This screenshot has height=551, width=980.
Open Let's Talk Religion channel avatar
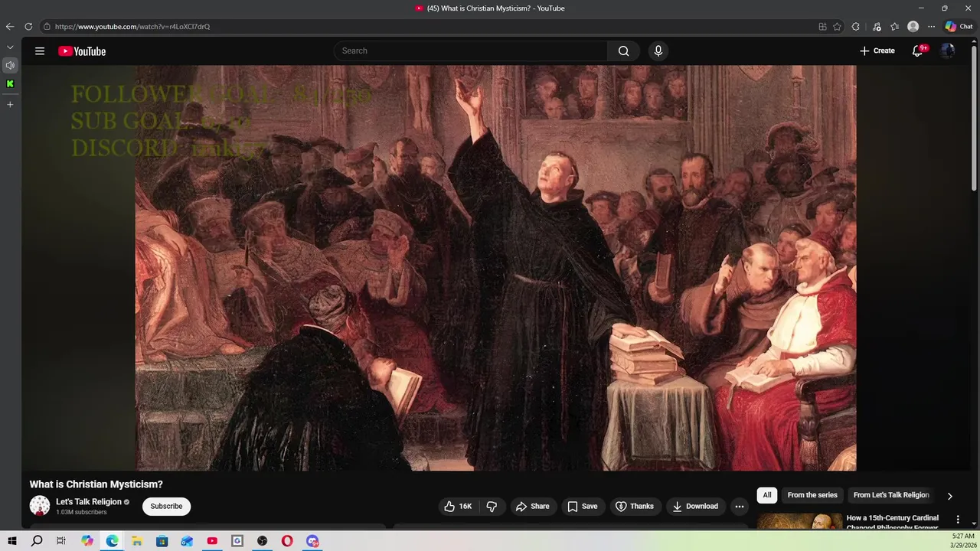(40, 506)
